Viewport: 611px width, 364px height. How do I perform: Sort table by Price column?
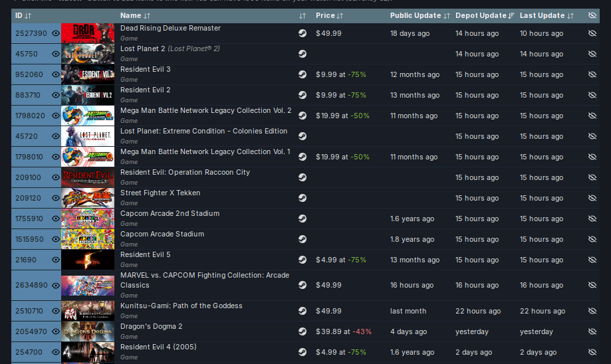(329, 15)
